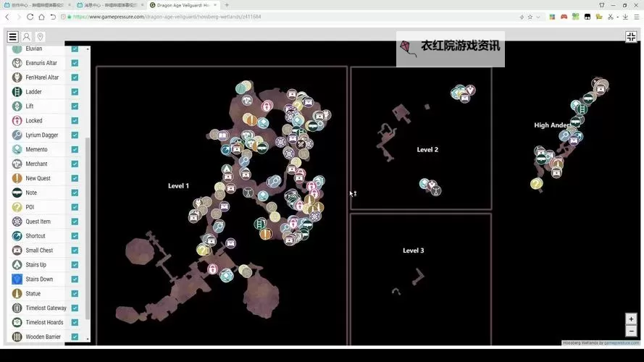Click the Lift legend icon

click(x=17, y=106)
